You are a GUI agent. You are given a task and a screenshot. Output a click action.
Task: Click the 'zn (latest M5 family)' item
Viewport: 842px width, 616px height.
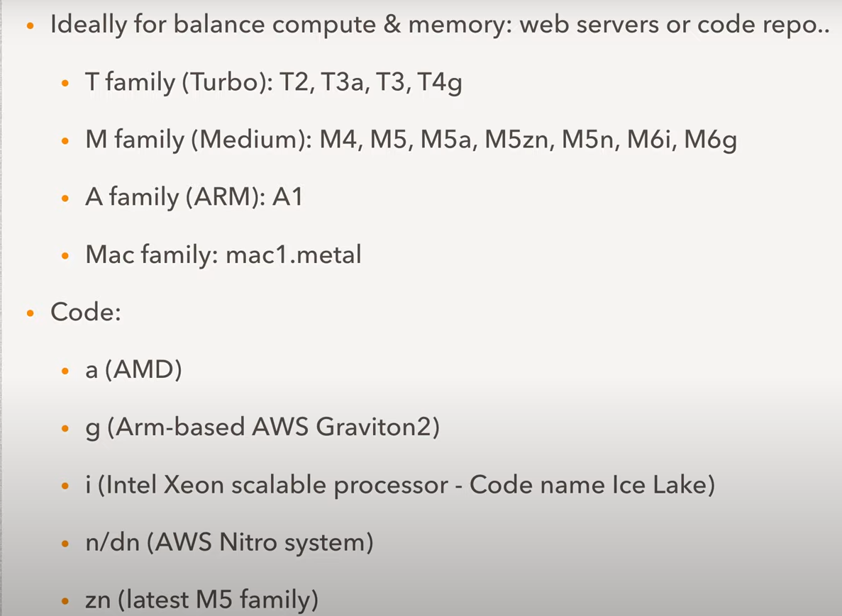[202, 601]
